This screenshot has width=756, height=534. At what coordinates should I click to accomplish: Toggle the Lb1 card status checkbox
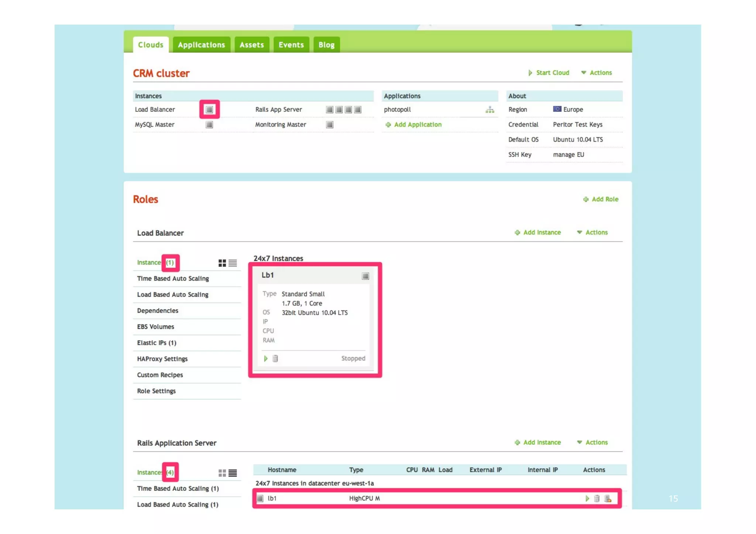click(x=365, y=276)
